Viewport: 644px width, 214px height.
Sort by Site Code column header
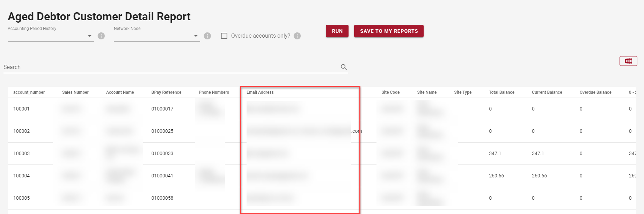tap(390, 92)
